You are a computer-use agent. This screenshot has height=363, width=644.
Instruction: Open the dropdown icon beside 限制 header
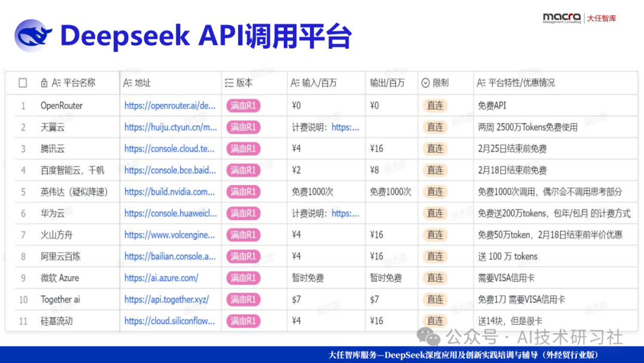[x=426, y=83]
